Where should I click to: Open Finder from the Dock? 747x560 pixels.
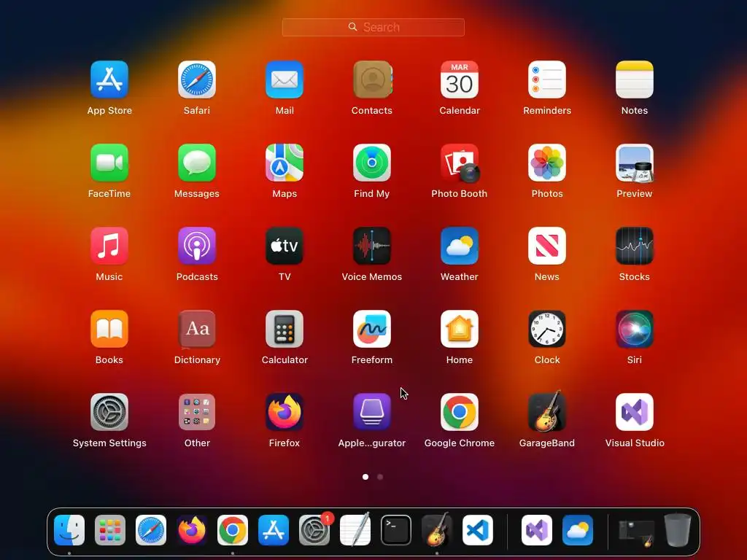(69, 530)
